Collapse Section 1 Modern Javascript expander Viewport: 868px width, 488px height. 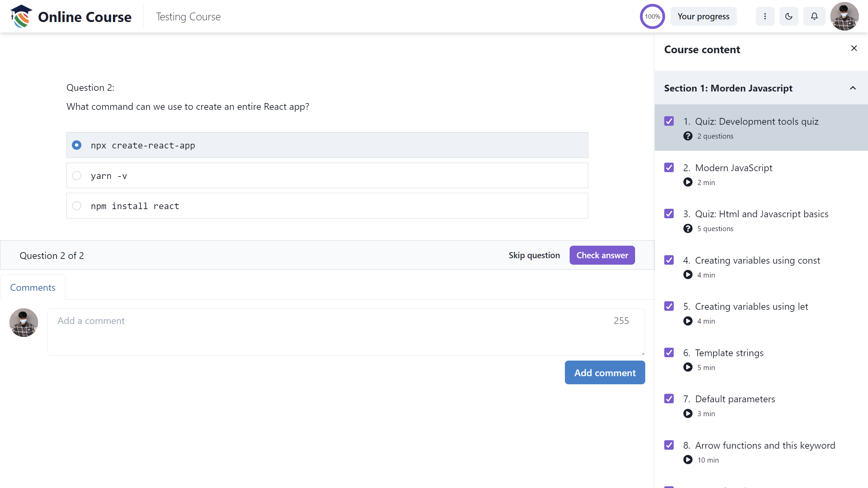(853, 88)
